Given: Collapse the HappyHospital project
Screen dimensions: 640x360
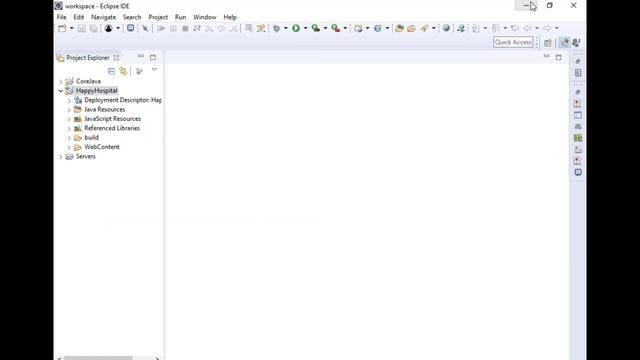Looking at the screenshot, I should tap(61, 91).
